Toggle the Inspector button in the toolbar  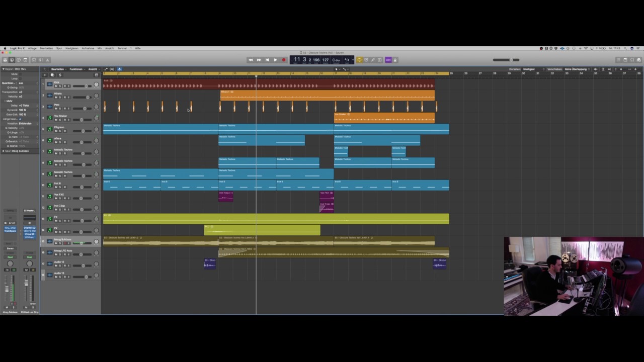pyautogui.click(x=12, y=60)
